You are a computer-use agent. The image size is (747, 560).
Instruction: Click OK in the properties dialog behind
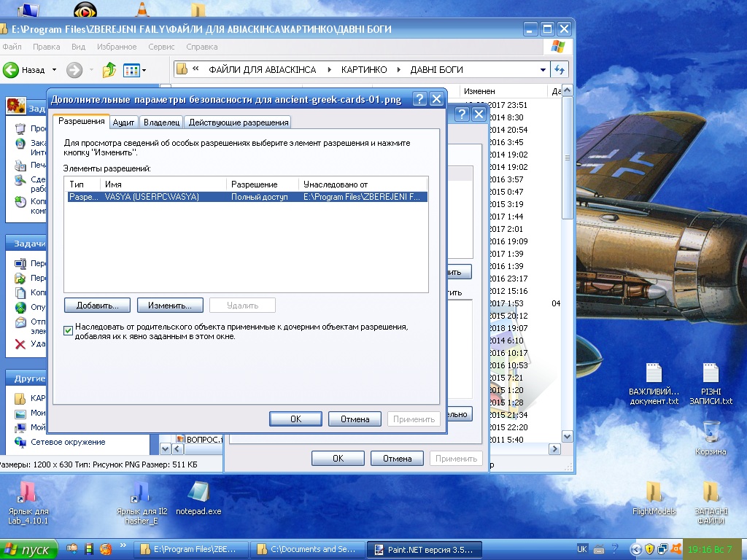click(338, 459)
